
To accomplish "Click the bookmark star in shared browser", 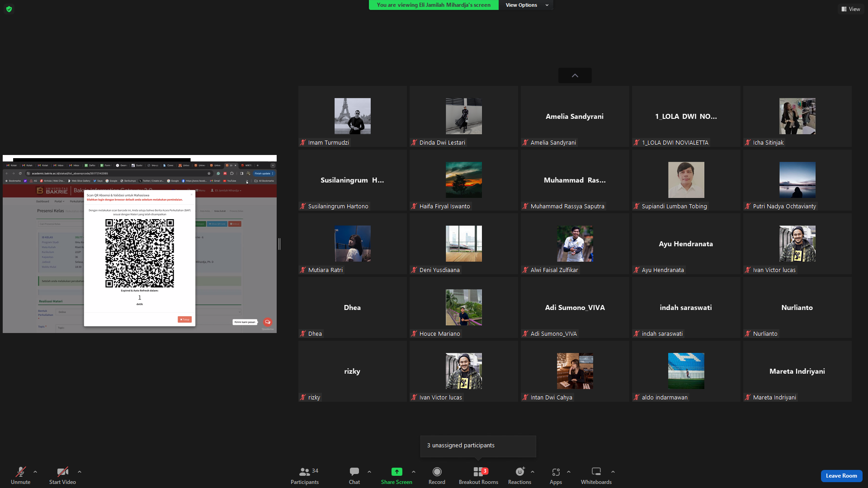I will [209, 174].
